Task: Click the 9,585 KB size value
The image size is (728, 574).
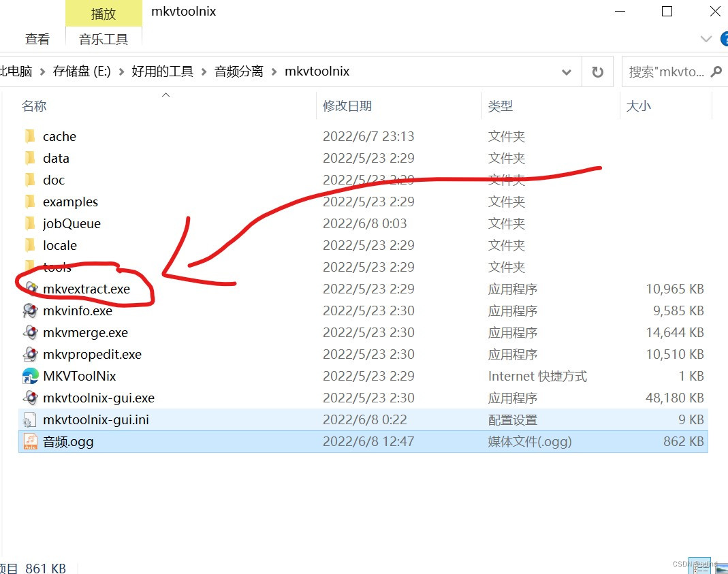Action: 679,310
